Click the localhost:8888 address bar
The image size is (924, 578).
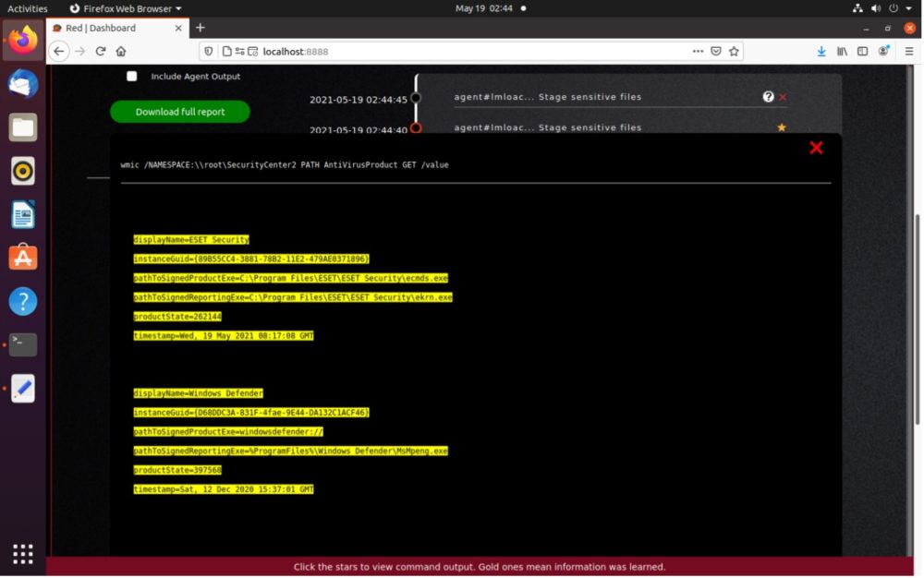(x=471, y=51)
